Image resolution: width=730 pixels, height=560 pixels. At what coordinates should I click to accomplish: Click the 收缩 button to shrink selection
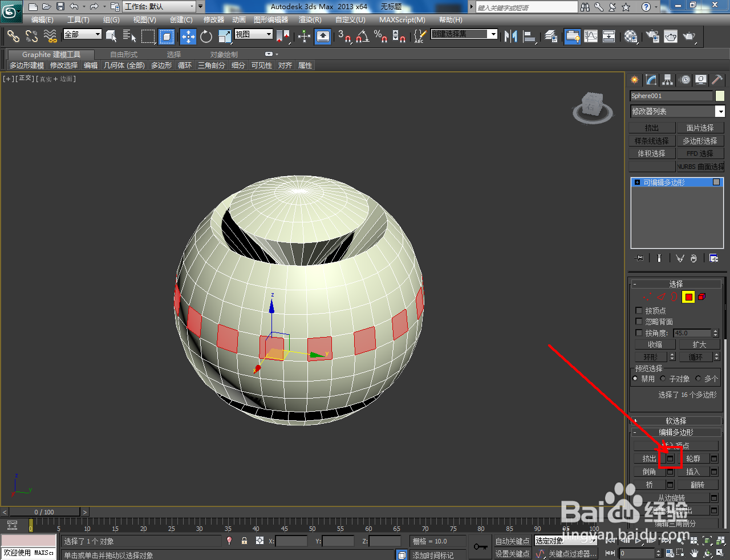(655, 344)
